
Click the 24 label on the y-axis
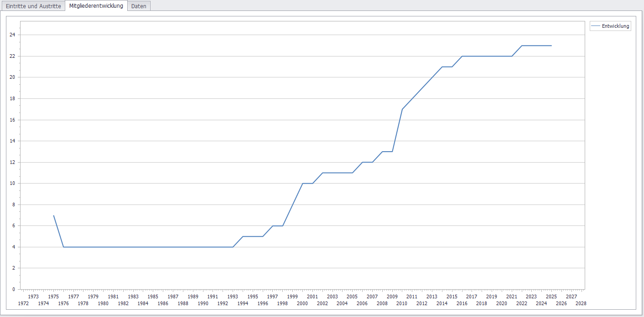[x=12, y=35]
